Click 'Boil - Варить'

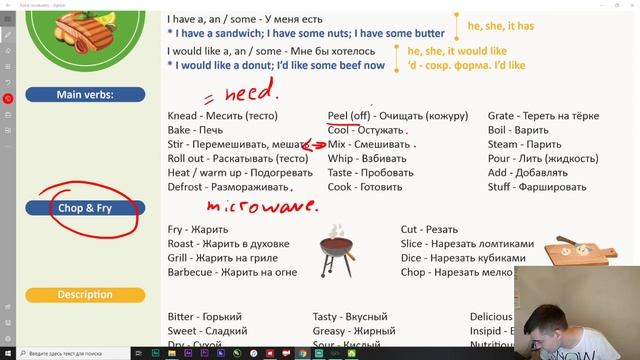[518, 130]
